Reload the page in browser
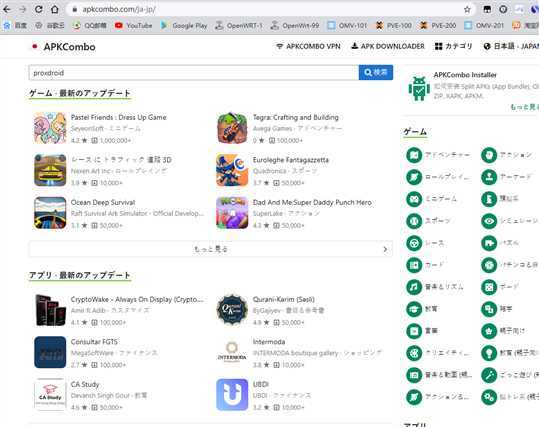The height and width of the screenshot is (427, 539). [38, 9]
